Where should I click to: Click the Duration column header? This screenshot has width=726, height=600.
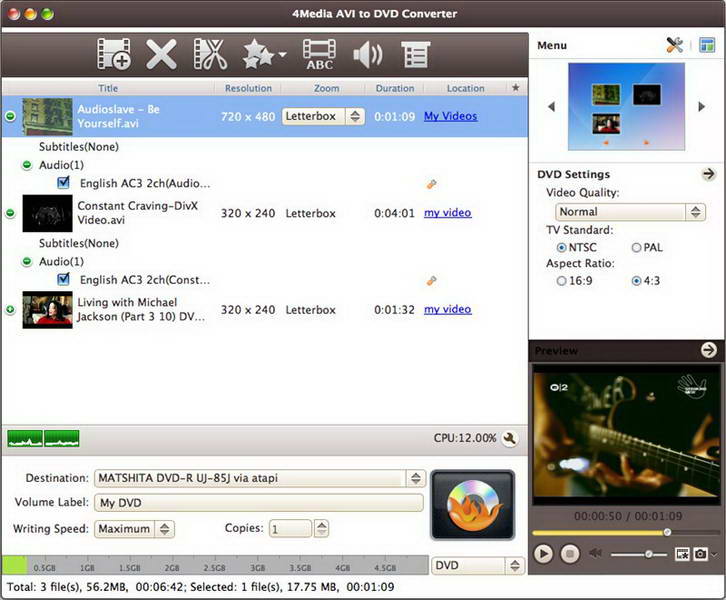pyautogui.click(x=394, y=88)
